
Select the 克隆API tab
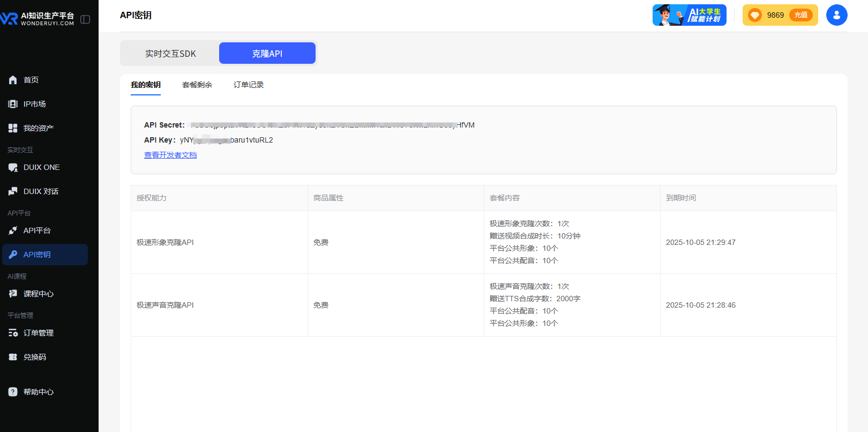click(267, 54)
